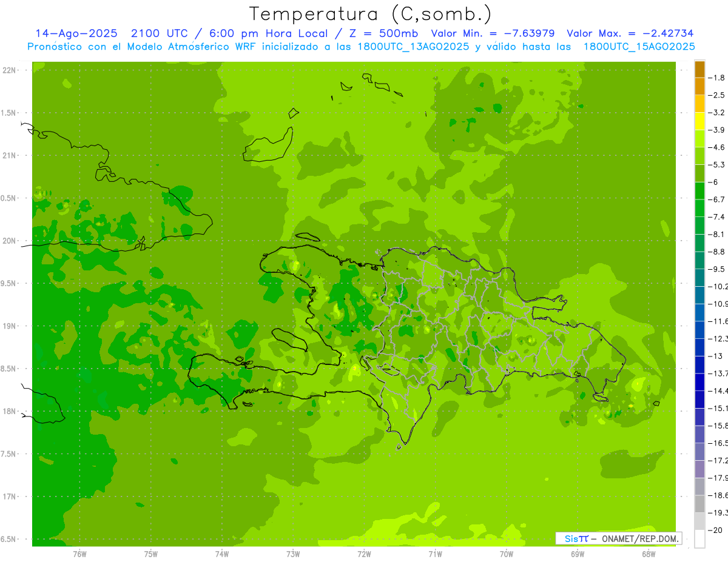
Task: Click the "22N" latitude label
Action: tap(9, 70)
